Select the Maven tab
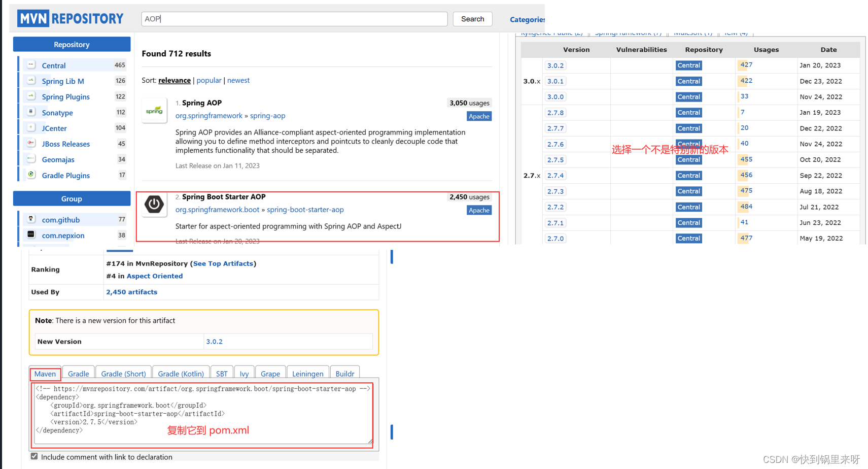Viewport: 868px width, 469px height. [45, 374]
